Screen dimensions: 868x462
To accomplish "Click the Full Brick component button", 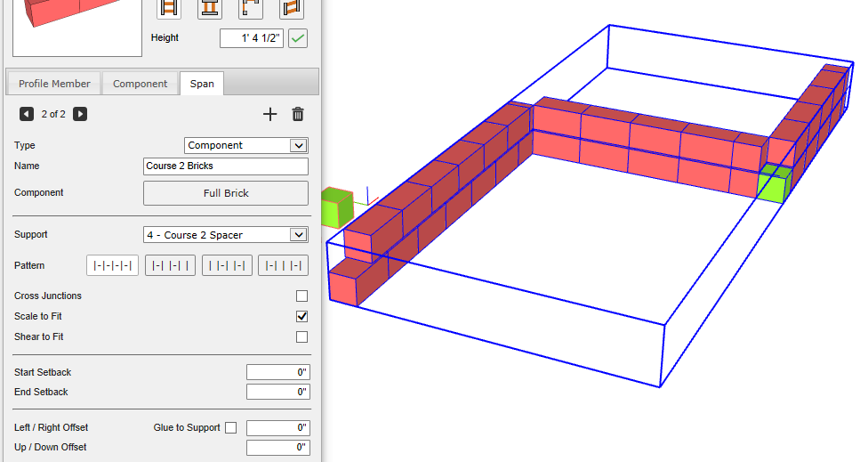I will click(226, 193).
